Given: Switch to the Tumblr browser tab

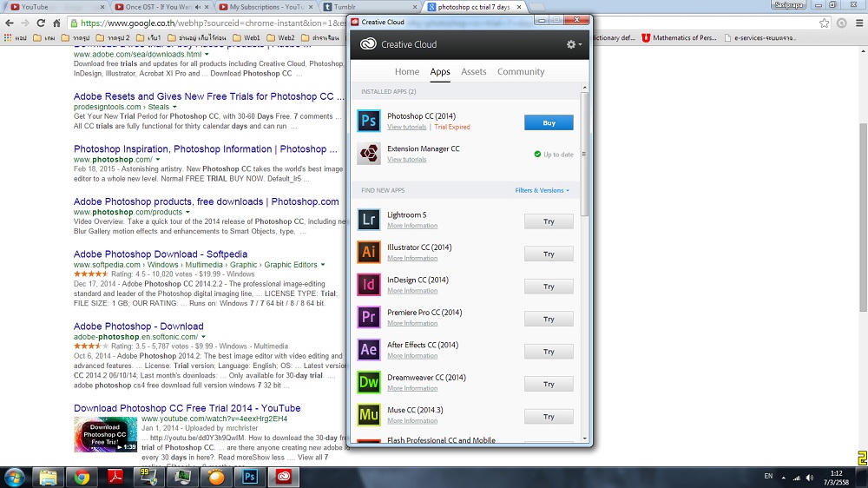Looking at the screenshot, I should (370, 7).
